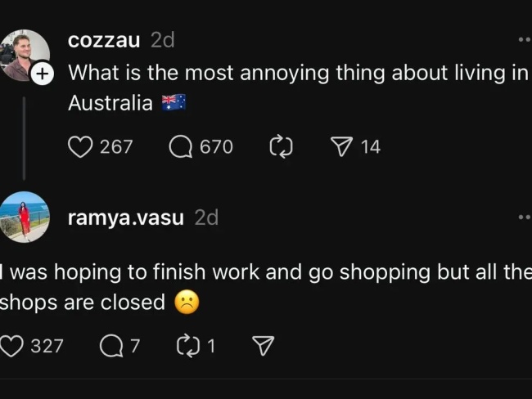Open more options for cozzau's post
This screenshot has height=399, width=532.
pos(525,39)
